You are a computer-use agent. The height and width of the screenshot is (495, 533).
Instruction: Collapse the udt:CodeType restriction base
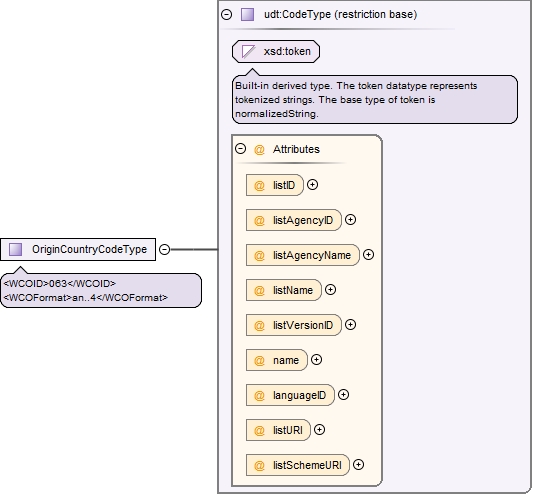coord(226,15)
